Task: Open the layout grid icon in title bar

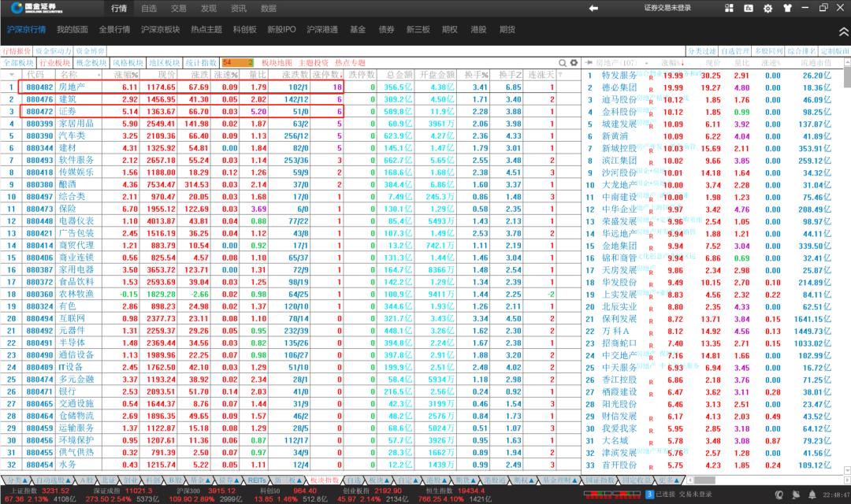Action: [x=730, y=8]
